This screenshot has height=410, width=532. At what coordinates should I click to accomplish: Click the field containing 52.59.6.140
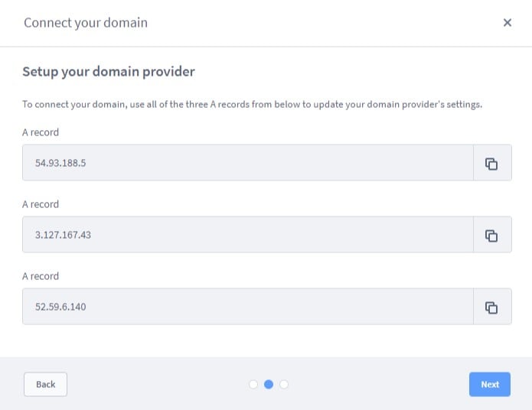click(x=248, y=307)
